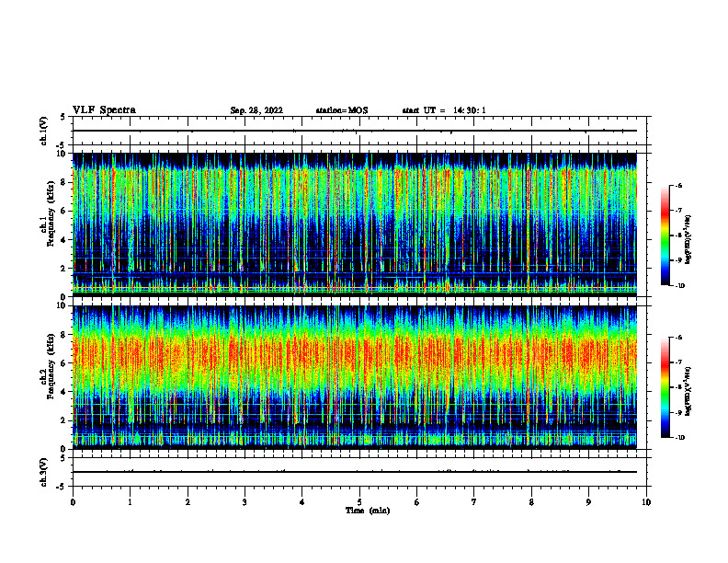Screen dimensions: 728x563
Task: Select the date "Sep. 28, 2022" in header
Action: coord(256,110)
